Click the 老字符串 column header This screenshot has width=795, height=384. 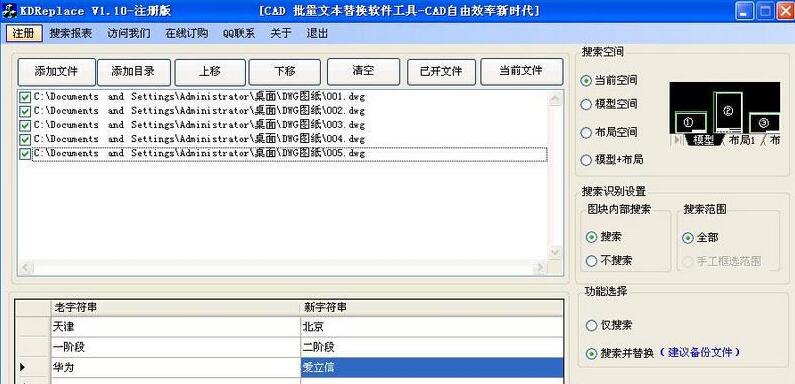click(x=175, y=308)
